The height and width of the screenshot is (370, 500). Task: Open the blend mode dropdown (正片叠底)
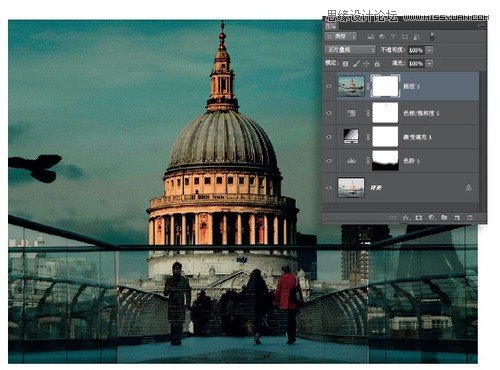tap(350, 50)
